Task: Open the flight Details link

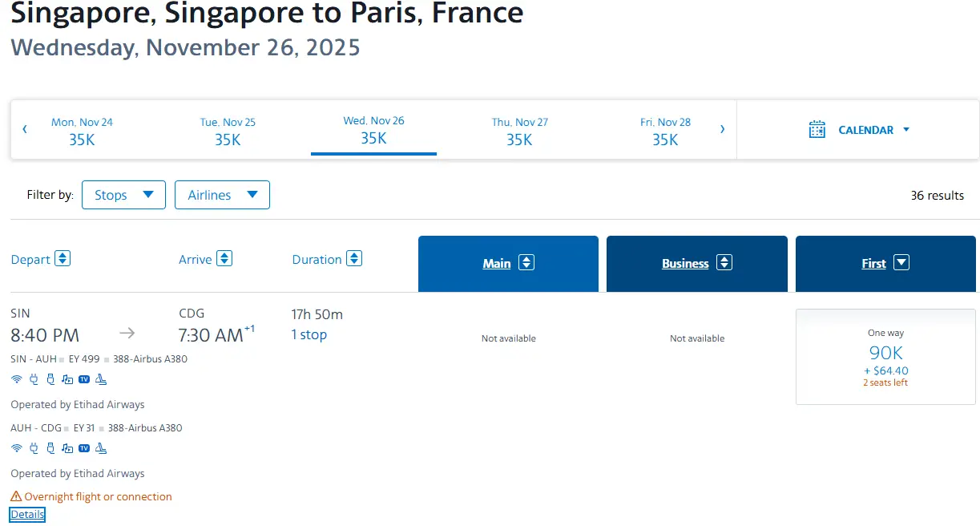Action: (x=27, y=515)
